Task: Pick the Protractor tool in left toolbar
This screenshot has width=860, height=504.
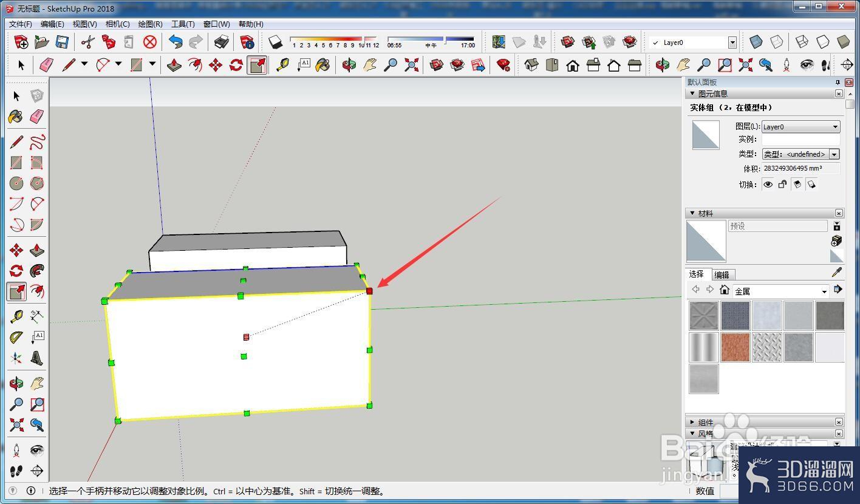Action: 16,337
